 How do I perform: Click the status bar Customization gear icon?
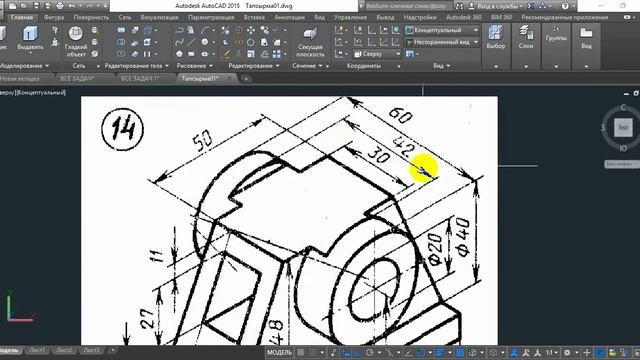[567, 352]
